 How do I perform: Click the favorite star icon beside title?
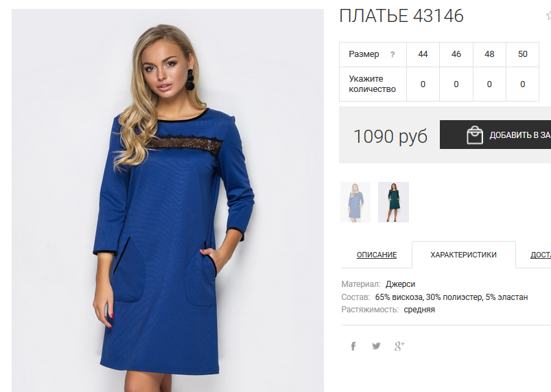548,16
